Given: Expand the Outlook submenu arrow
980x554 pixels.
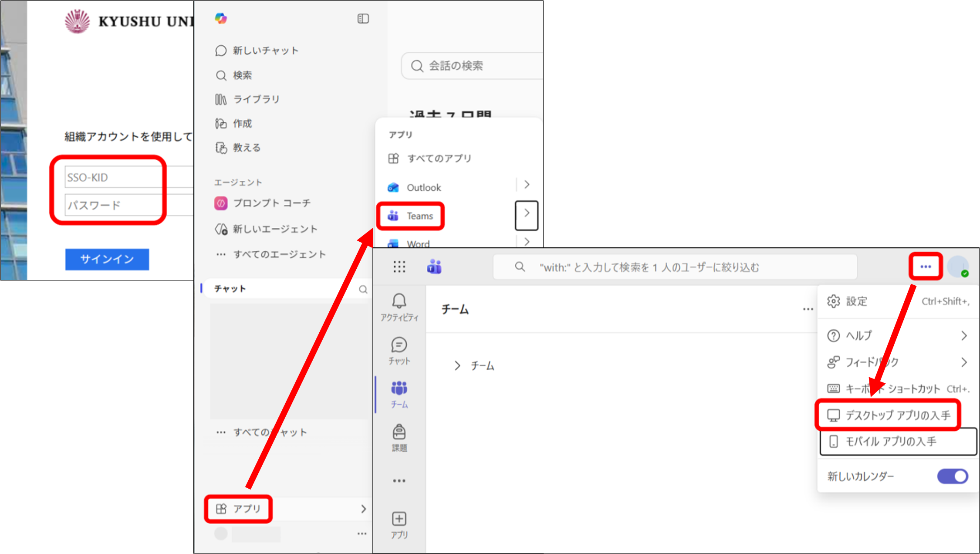Looking at the screenshot, I should pos(527,185).
